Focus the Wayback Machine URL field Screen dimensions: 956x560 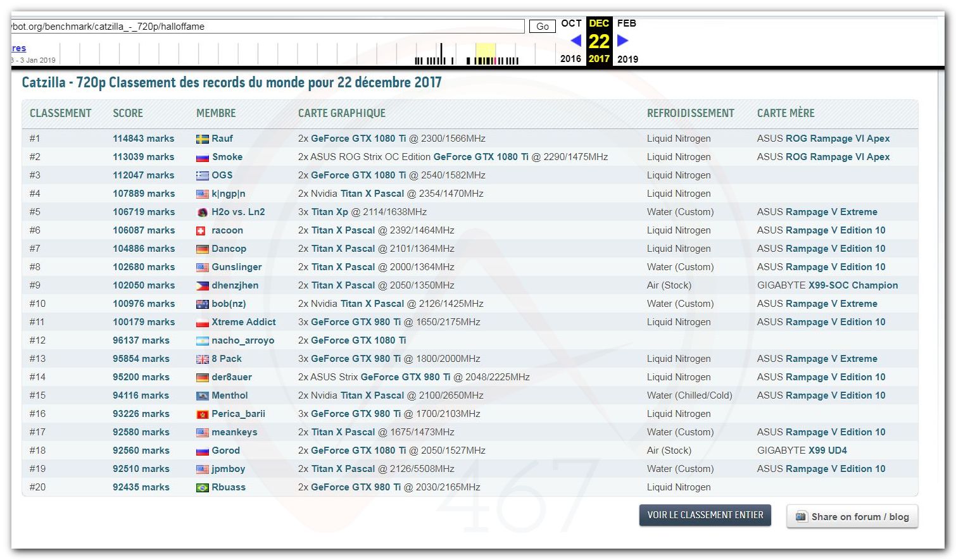pyautogui.click(x=268, y=27)
